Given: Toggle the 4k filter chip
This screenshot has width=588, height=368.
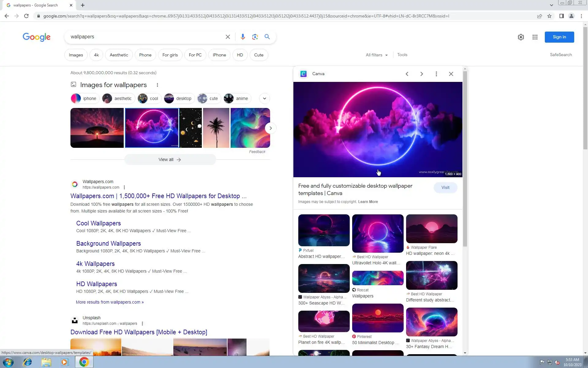Looking at the screenshot, I should click(96, 55).
